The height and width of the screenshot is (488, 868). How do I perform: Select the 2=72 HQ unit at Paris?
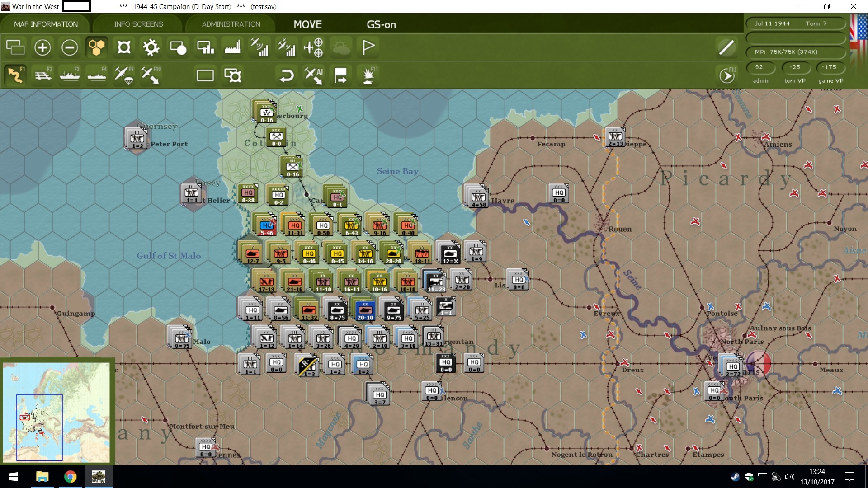732,367
